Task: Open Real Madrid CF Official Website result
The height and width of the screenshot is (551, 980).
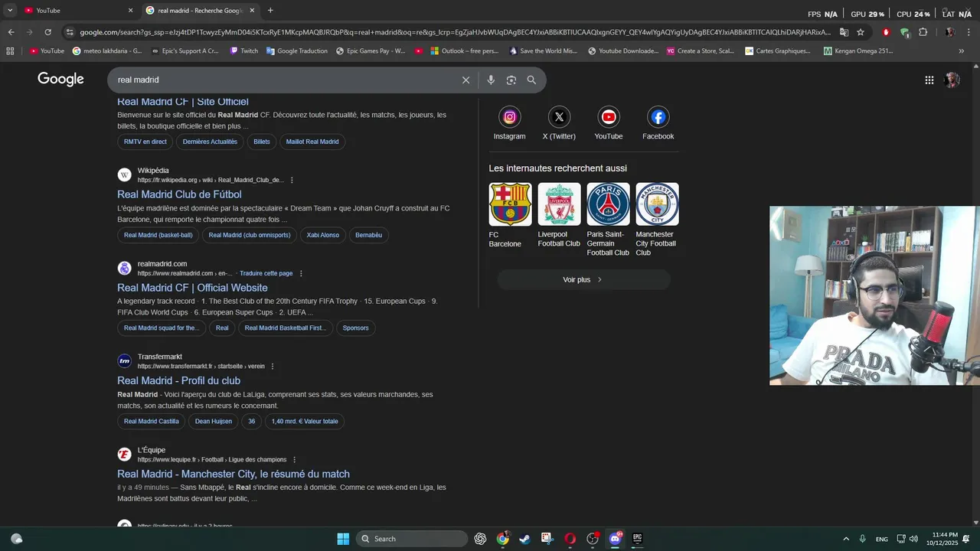Action: coord(192,288)
